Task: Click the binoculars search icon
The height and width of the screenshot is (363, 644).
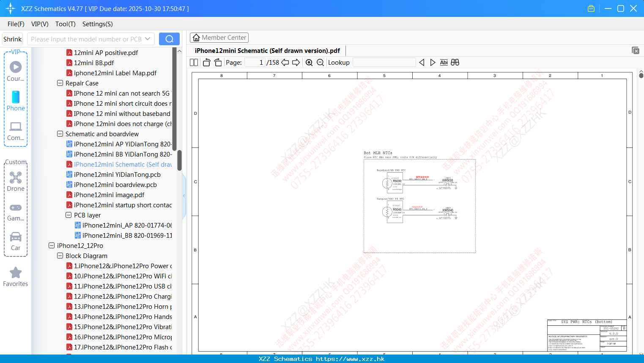Action: 455,63
